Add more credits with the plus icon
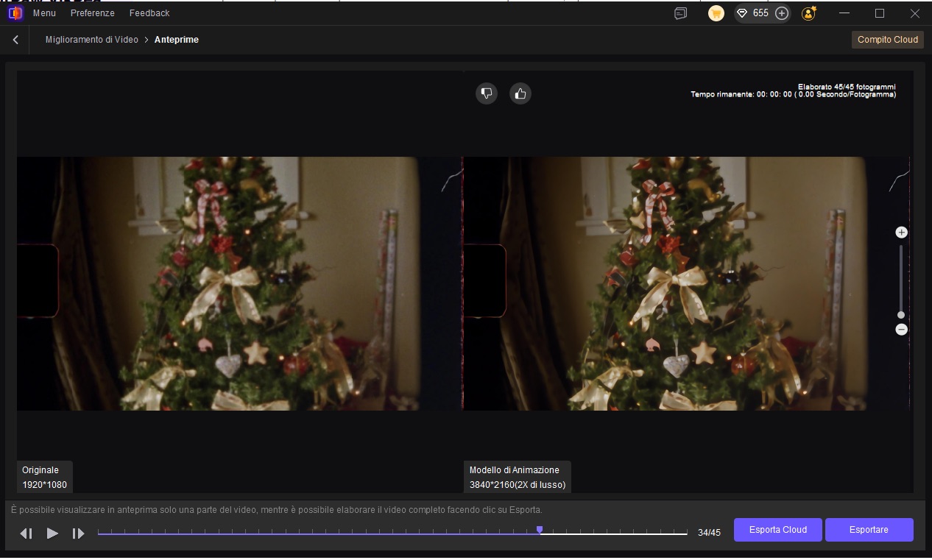The width and height of the screenshot is (932, 560). coord(782,13)
